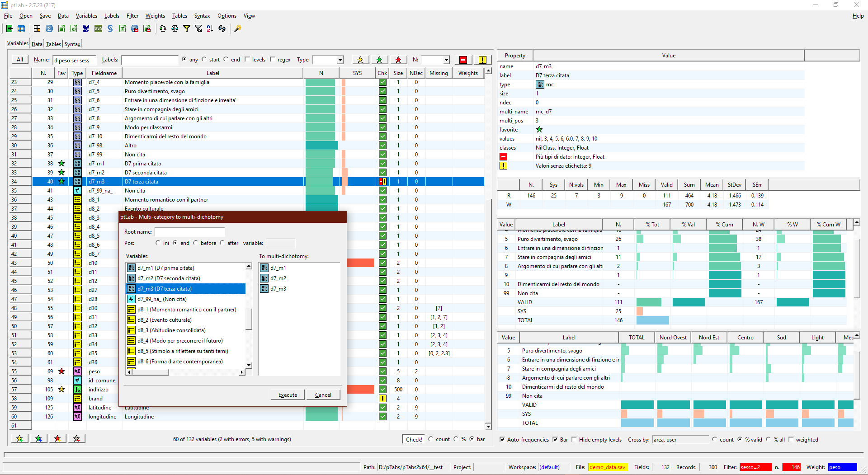Click the blue S swirl toolbar icon
This screenshot has width=868, height=475.
pos(110,28)
